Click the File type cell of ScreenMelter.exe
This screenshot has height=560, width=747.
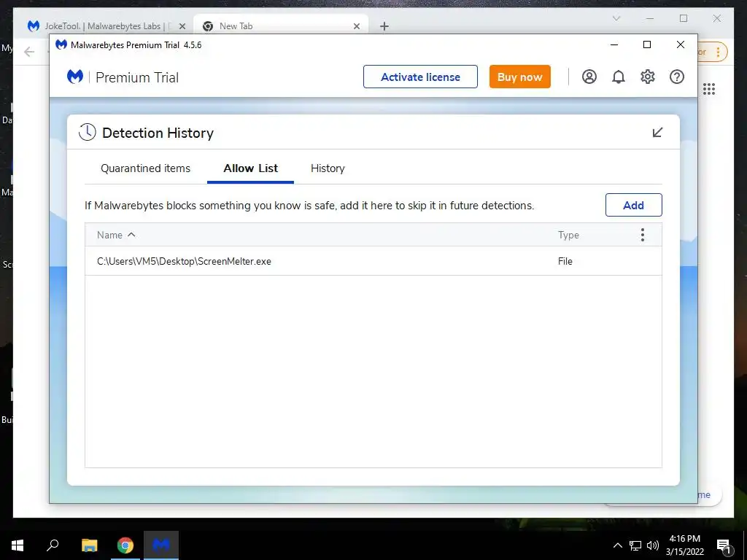click(565, 261)
